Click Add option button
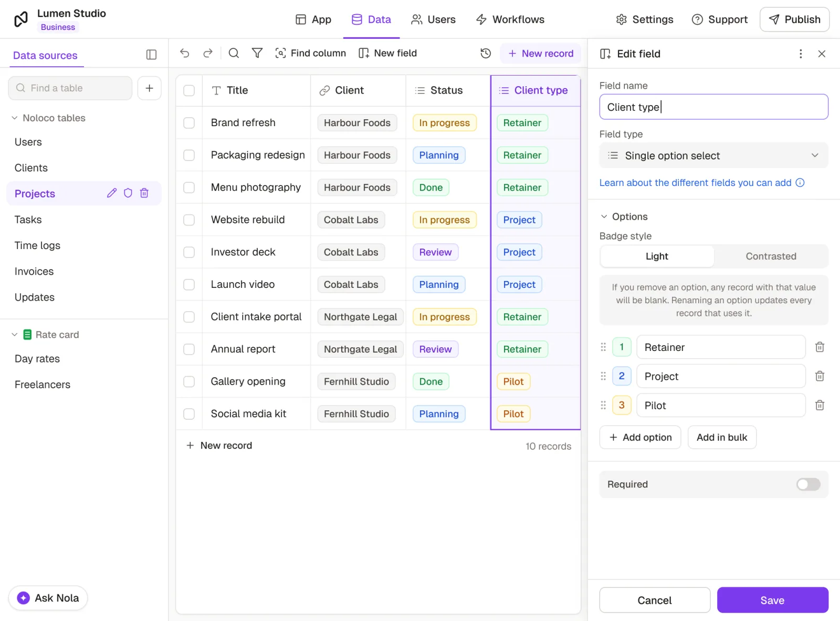Screen dimensions: 840x621 [640, 437]
